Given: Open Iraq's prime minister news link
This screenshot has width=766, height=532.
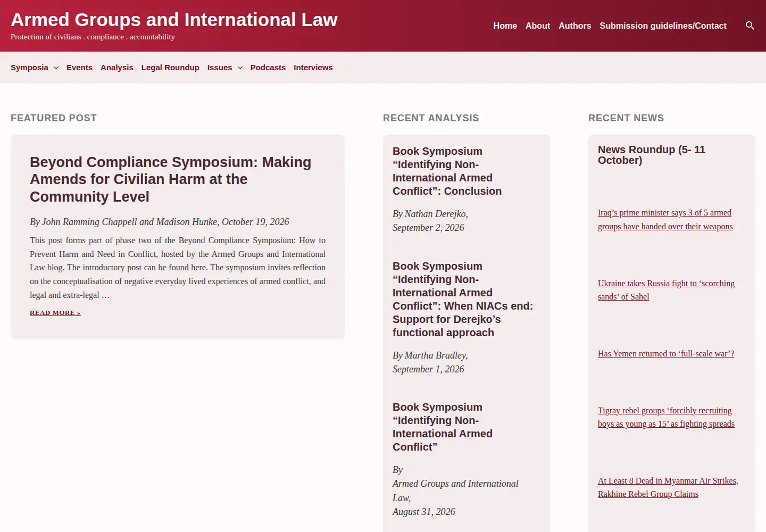Looking at the screenshot, I should point(665,220).
